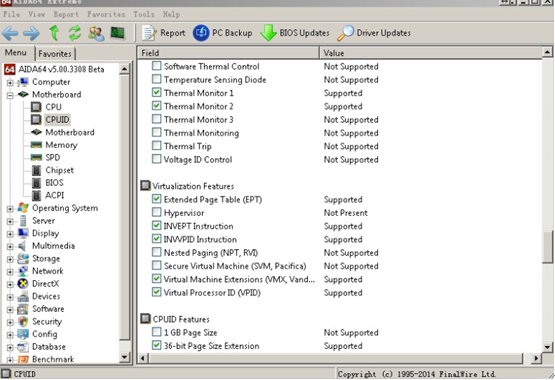Toggle the Thermal Monitor 2 checkbox
Viewport: 555px width, 380px height.
156,105
